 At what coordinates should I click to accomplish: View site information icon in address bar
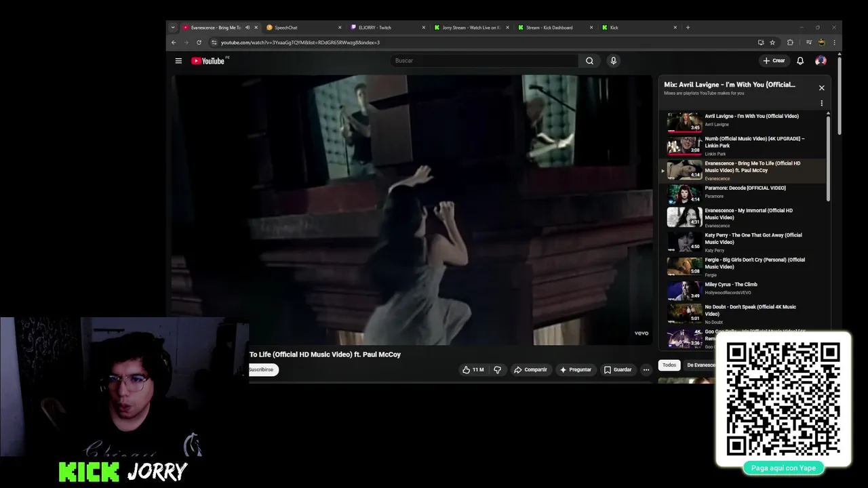click(x=214, y=42)
